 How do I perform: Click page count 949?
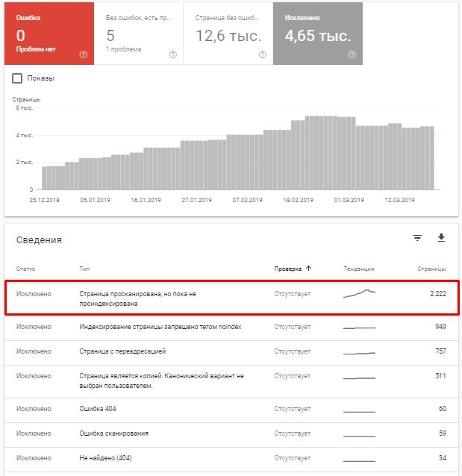click(440, 327)
